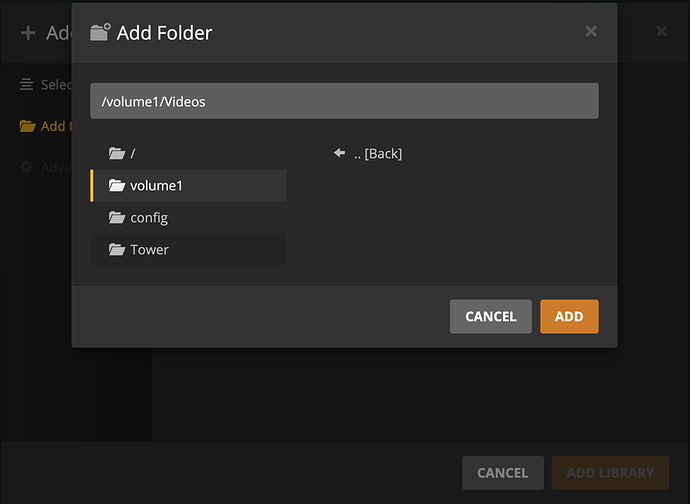Click the ADD LIBRARY button
Screen dimensions: 690x504
point(610,472)
